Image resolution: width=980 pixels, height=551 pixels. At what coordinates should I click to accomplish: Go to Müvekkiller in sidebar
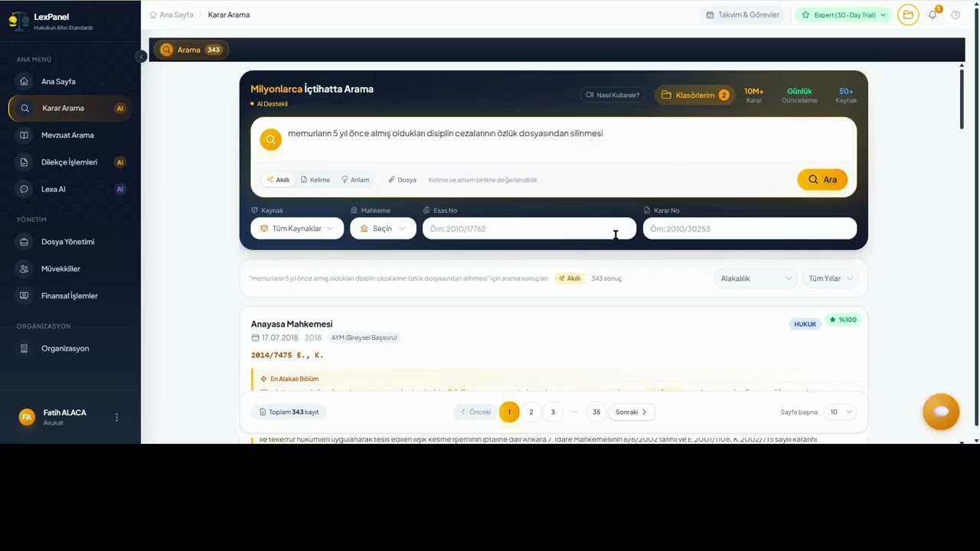70,269
